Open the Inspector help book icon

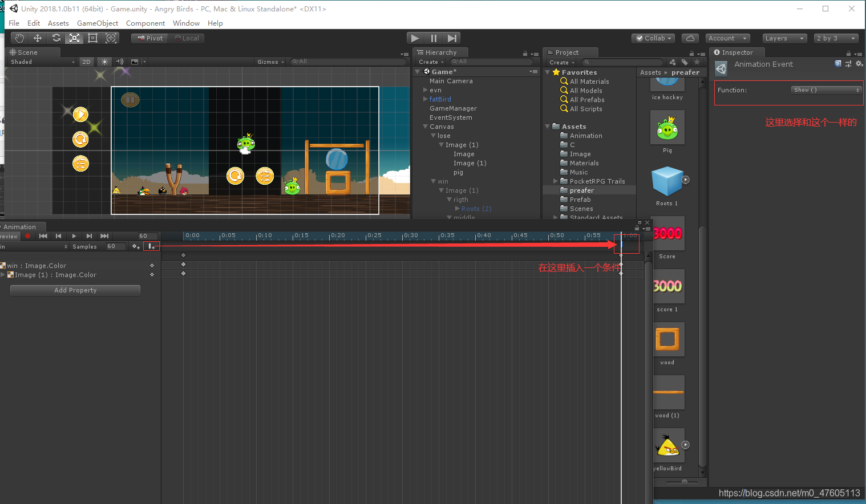coord(837,64)
